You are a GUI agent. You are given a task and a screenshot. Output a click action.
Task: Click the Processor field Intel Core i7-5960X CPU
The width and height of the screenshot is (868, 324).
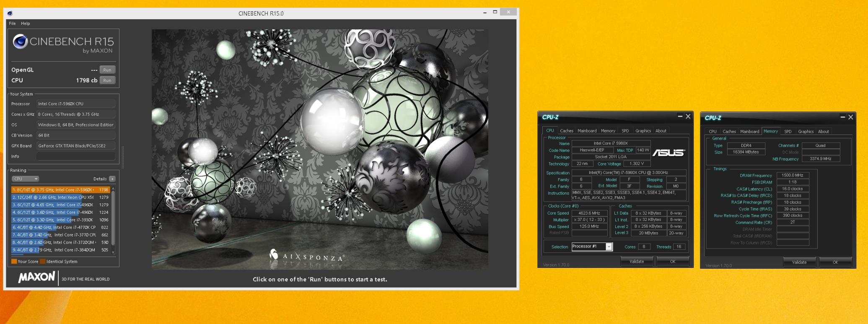[x=76, y=104]
